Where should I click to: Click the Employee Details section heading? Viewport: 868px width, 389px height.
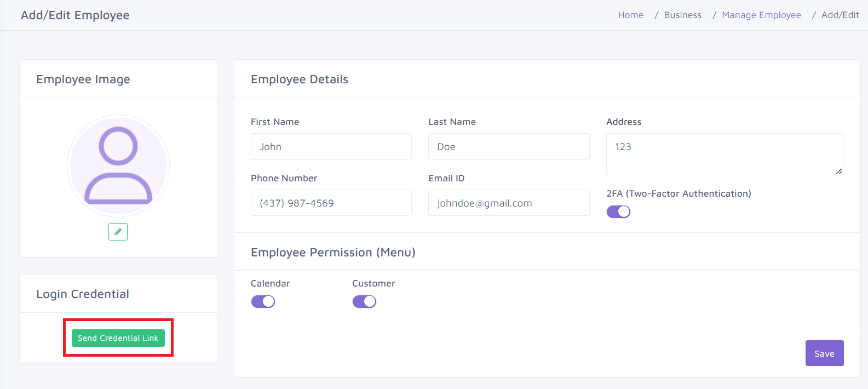pyautogui.click(x=300, y=79)
